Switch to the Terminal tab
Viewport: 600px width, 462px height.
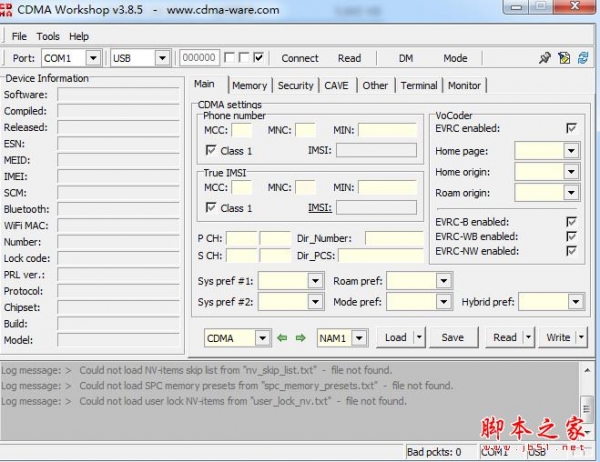(419, 85)
